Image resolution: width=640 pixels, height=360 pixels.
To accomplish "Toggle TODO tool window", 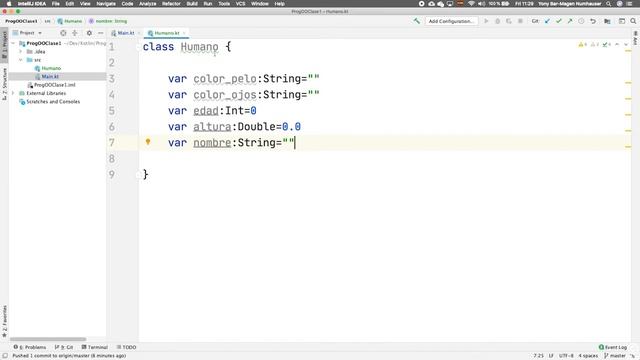I will click(126, 347).
